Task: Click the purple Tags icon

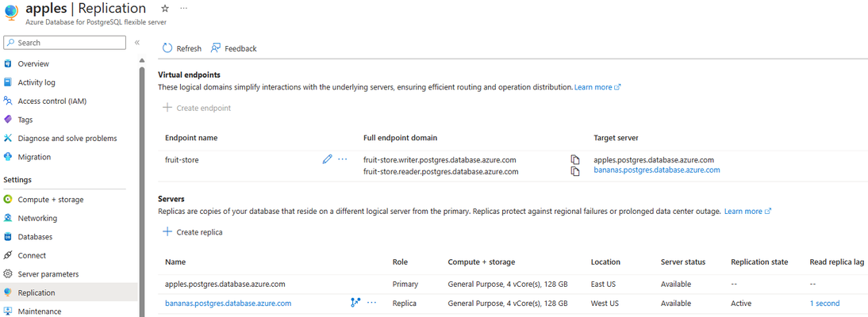Action: 8,120
